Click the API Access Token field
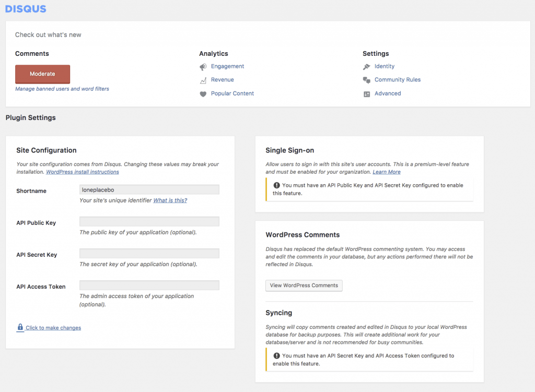535x392 pixels. click(149, 286)
